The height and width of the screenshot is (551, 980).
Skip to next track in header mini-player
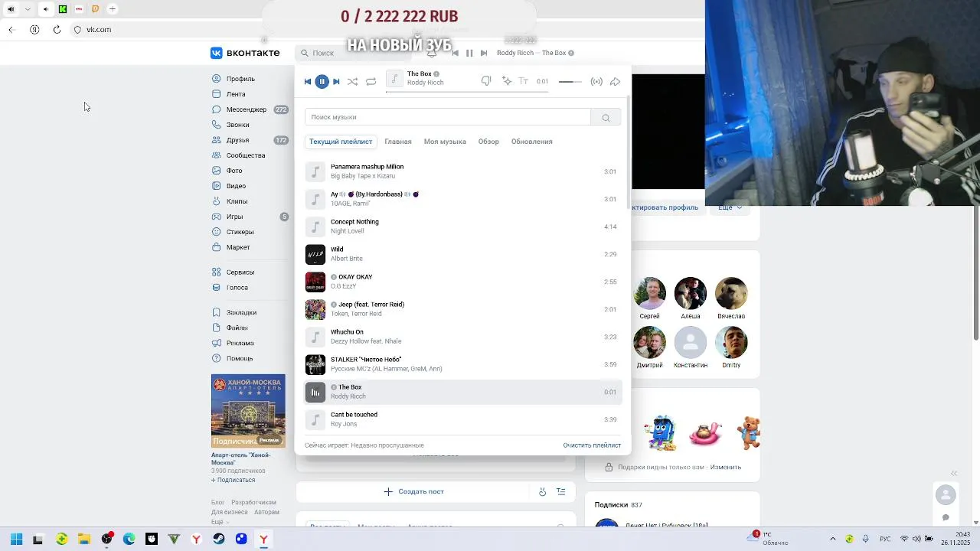click(x=484, y=53)
